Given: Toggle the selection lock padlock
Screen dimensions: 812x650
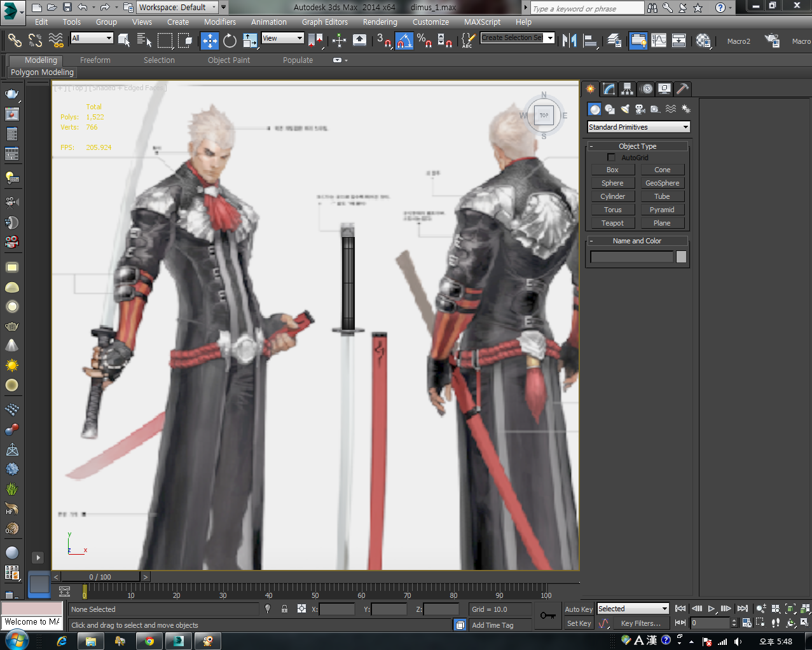Looking at the screenshot, I should (284, 609).
